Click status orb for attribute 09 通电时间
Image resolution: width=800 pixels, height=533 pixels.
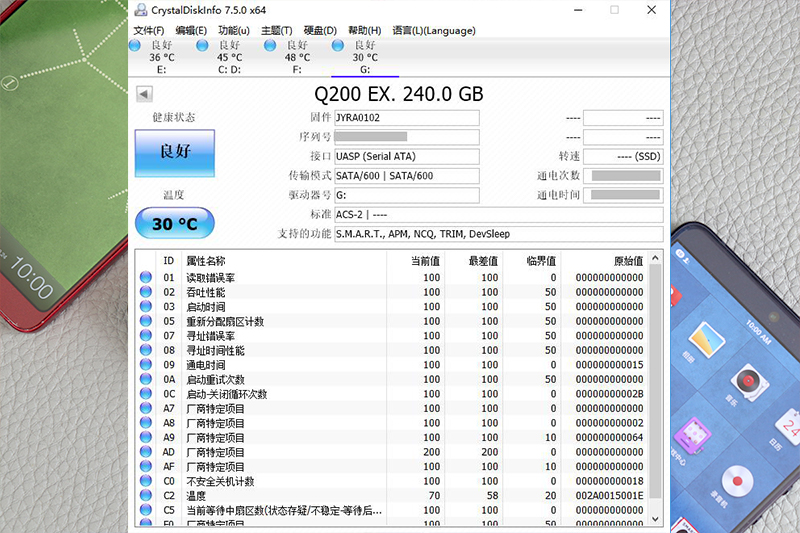(146, 364)
